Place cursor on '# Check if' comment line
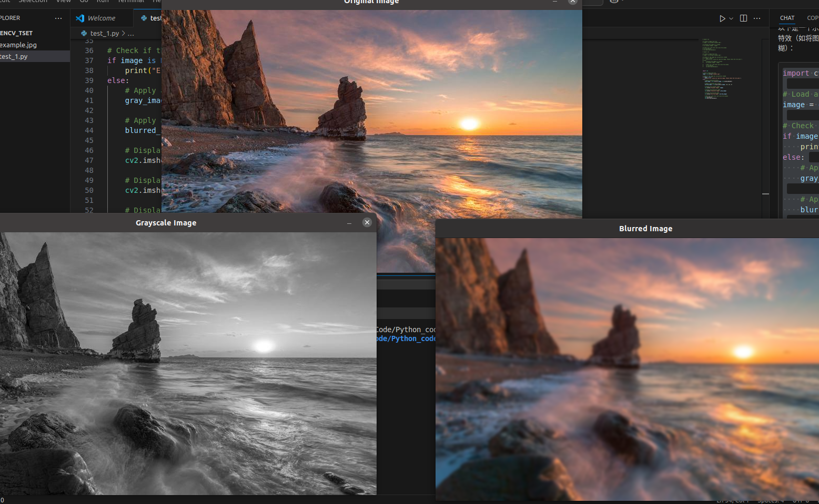819x504 pixels. (134, 50)
